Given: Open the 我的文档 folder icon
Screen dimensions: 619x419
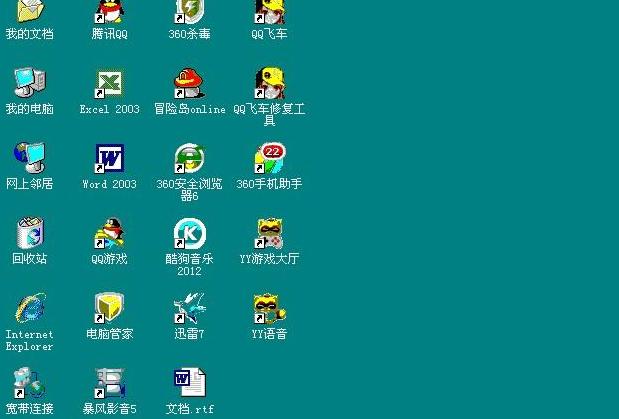Looking at the screenshot, I should click(30, 11).
